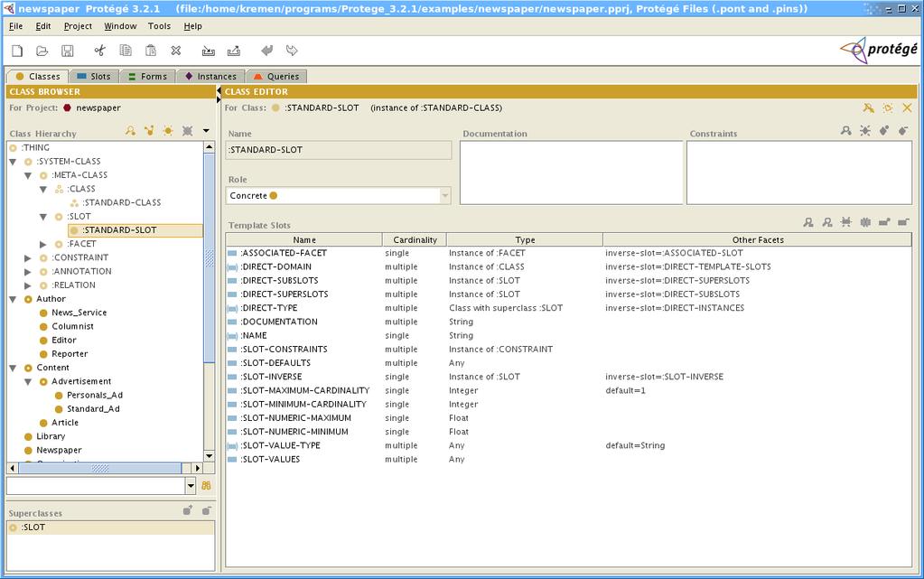This screenshot has height=579, width=924.
Task: Select the Newspaper class in the tree
Action: pyautogui.click(x=59, y=451)
